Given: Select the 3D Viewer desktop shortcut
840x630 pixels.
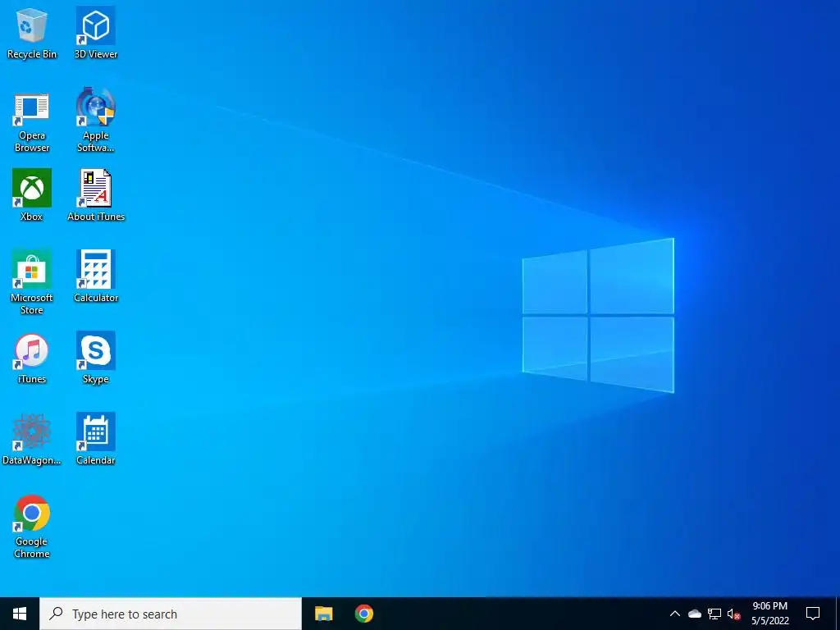Looking at the screenshot, I should tap(96, 33).
